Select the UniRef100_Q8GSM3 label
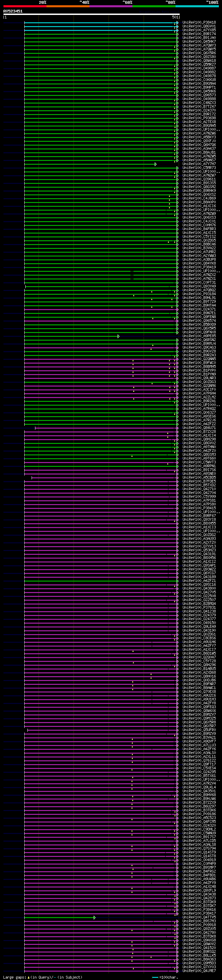This screenshot has height=980, width=222. point(199,455)
